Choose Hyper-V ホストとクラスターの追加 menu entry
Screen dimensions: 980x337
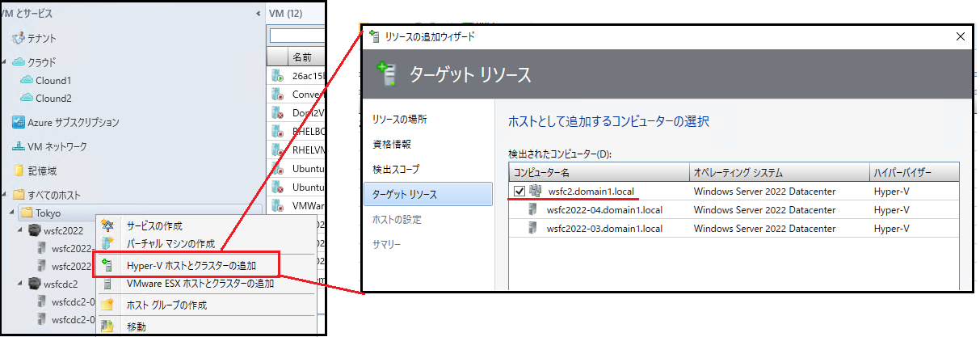[187, 265]
